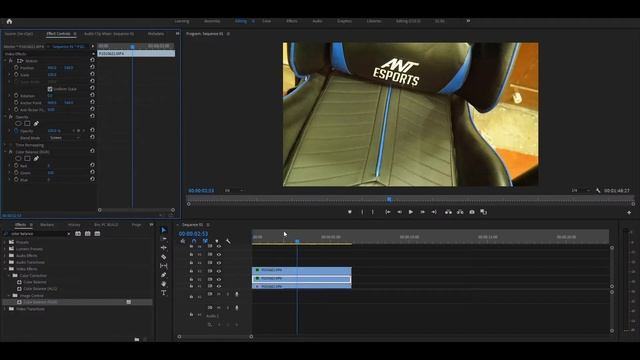Expand Video Transitions folder
640x360 pixels.
coord(5,309)
